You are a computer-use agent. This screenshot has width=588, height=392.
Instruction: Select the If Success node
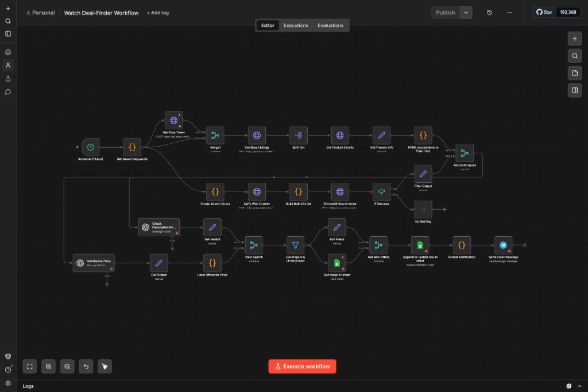click(x=381, y=191)
